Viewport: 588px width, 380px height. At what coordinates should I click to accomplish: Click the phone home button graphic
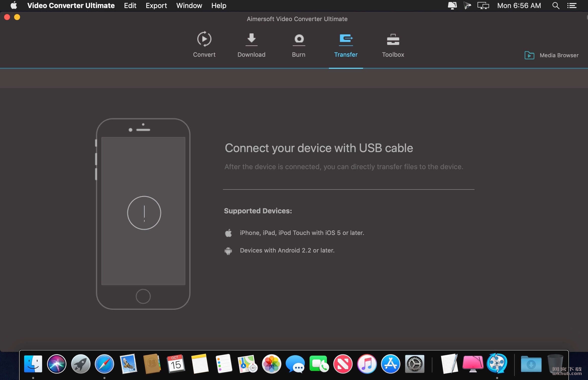point(143,296)
